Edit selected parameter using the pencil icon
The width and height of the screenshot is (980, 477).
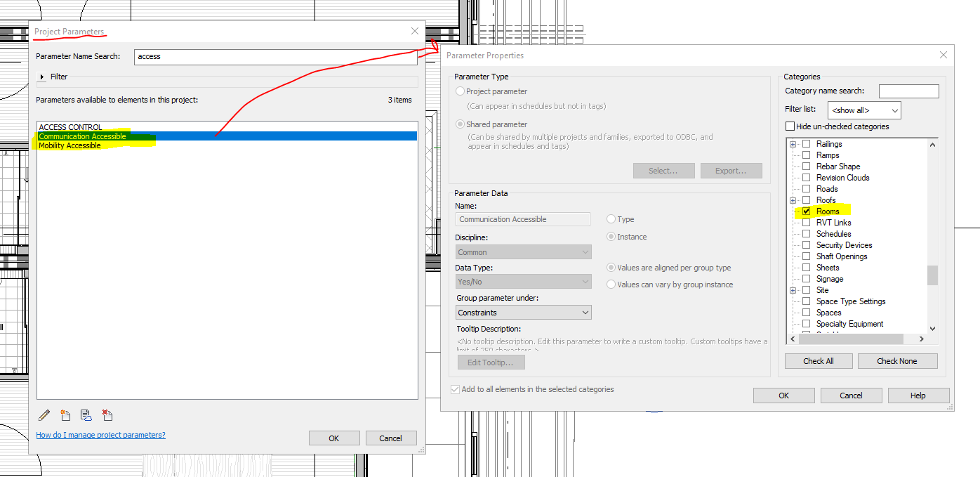pos(44,414)
